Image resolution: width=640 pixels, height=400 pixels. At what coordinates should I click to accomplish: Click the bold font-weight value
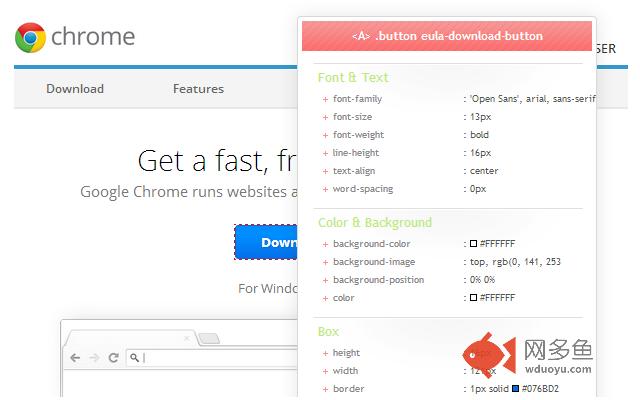pyautogui.click(x=479, y=135)
